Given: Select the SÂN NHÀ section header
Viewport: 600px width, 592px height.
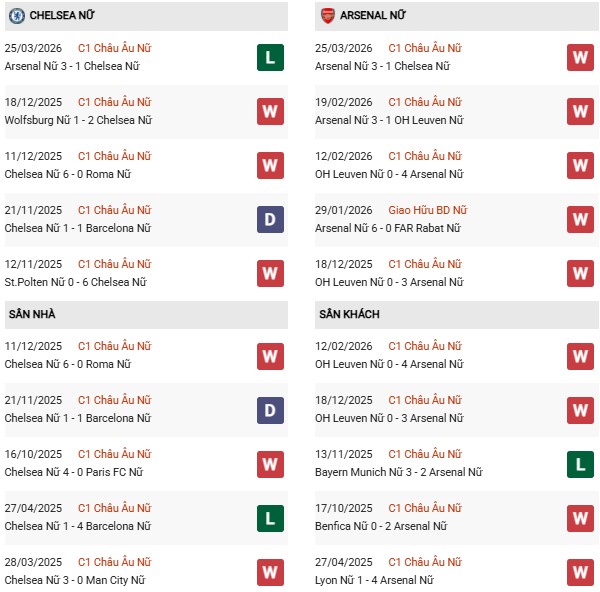Looking at the screenshot, I should pyautogui.click(x=34, y=314).
